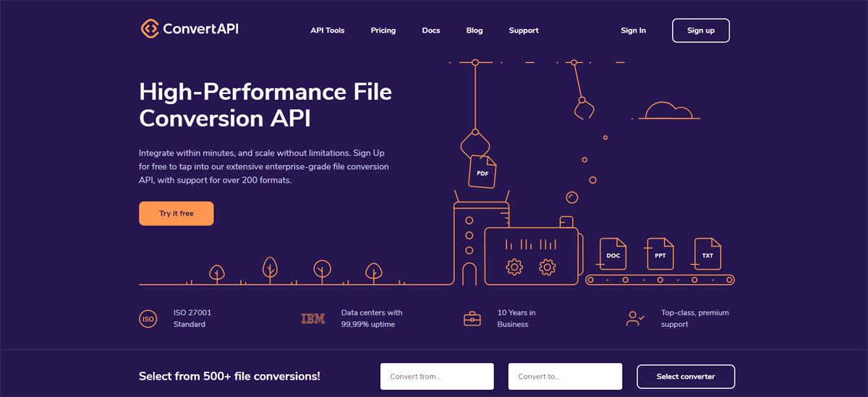The width and height of the screenshot is (868, 397).
Task: Open the Docs menu item
Action: point(431,30)
